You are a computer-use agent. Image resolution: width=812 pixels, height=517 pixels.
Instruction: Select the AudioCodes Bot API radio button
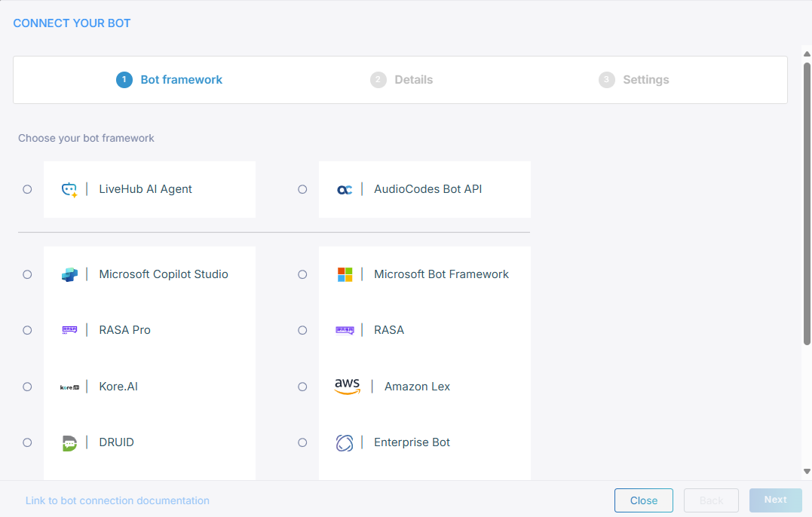pyautogui.click(x=302, y=189)
